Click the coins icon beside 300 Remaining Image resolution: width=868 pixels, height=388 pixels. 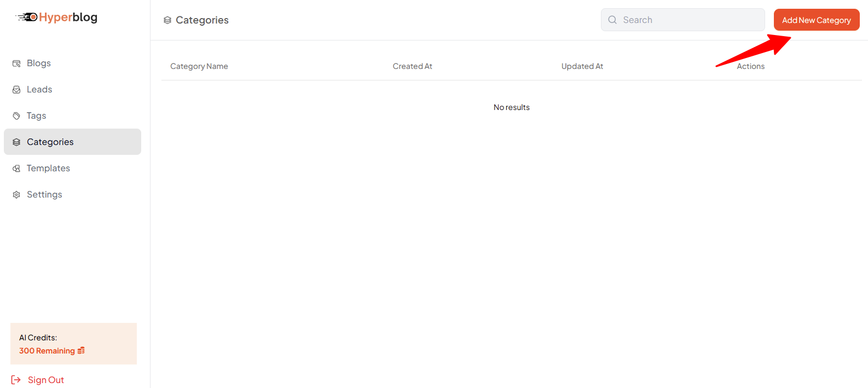[x=81, y=351]
